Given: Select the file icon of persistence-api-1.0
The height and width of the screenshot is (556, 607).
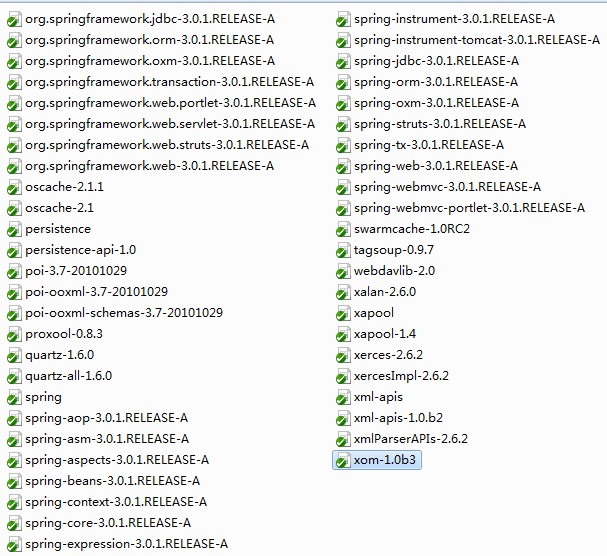Looking at the screenshot, I should pos(14,250).
